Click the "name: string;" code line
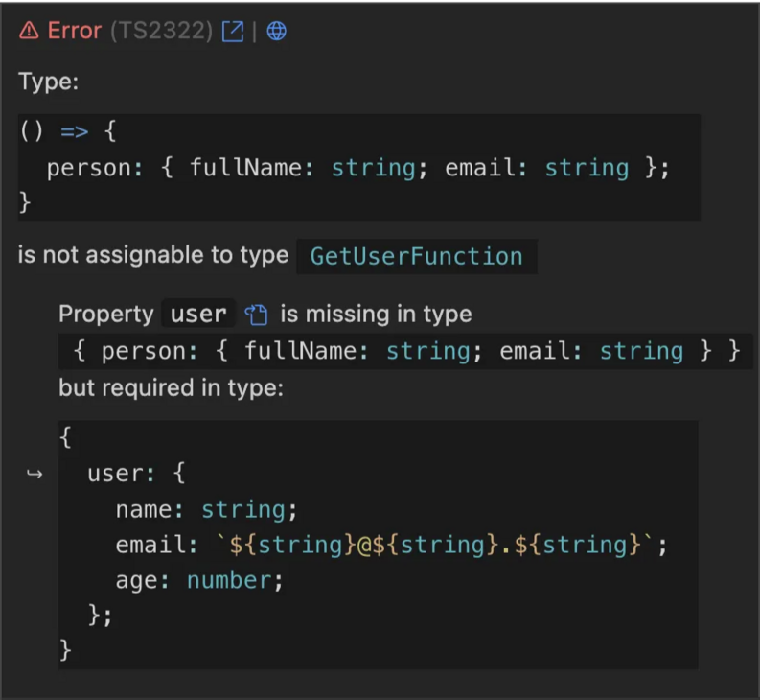This screenshot has height=700, width=760. 206,509
